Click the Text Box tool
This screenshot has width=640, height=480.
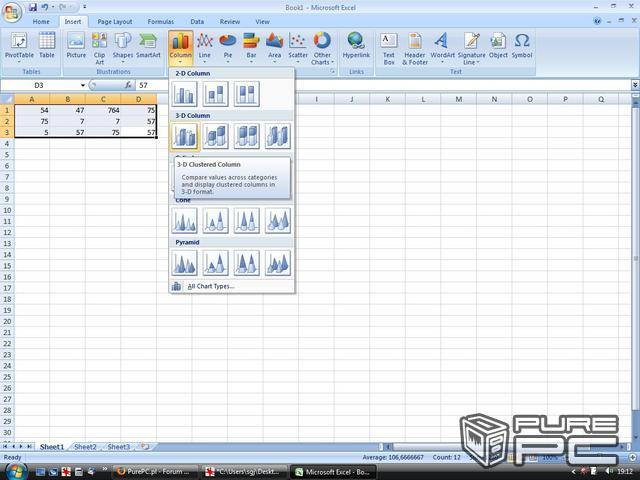(389, 46)
